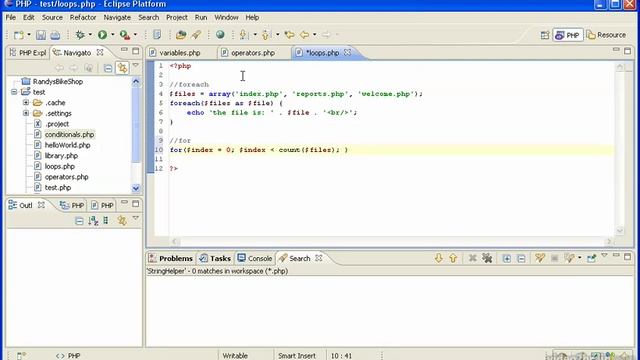
Task: Expand All in the Search view
Action: coord(507,258)
